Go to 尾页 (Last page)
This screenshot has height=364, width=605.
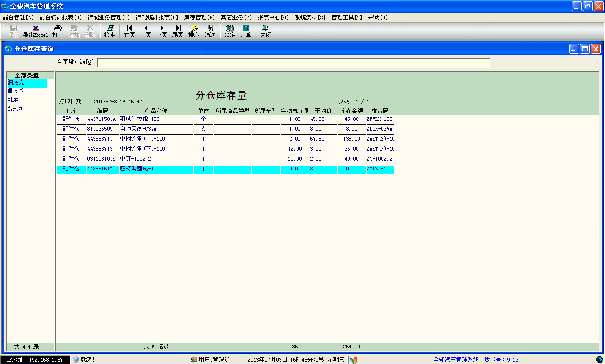point(178,31)
